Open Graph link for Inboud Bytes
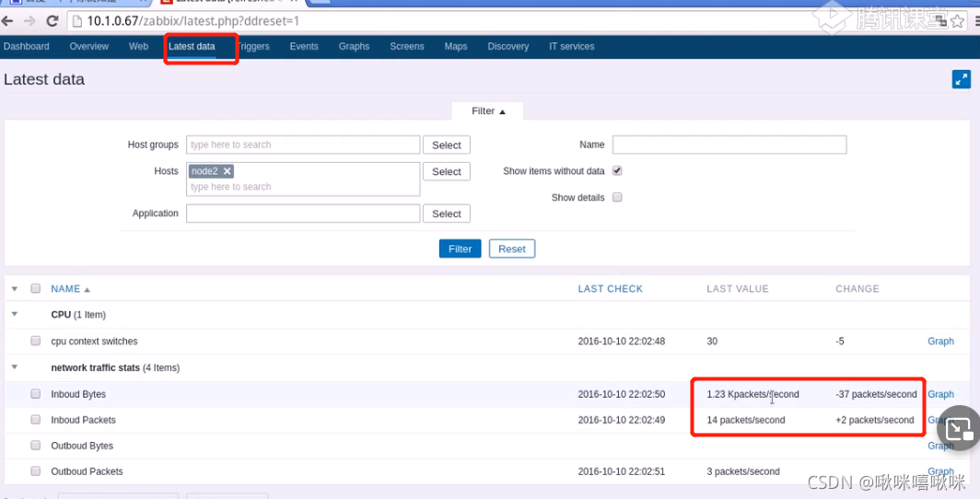980x499 pixels. (940, 394)
